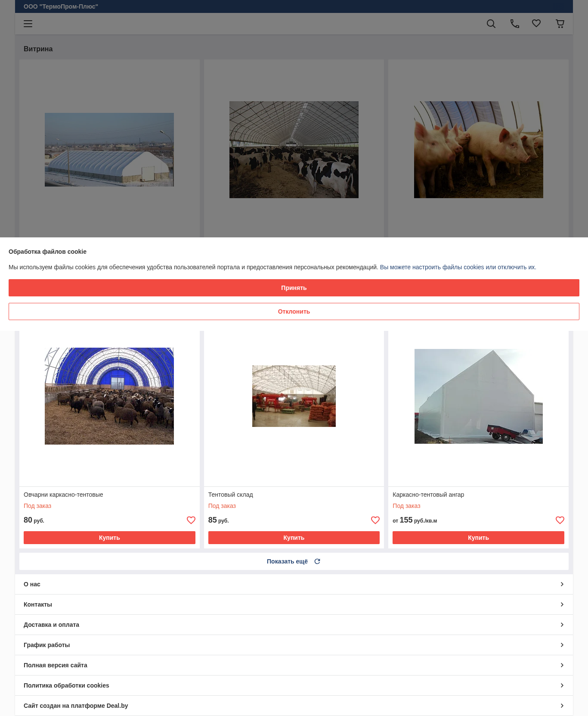Expand Доставка и оплата section
The image size is (588, 716).
pos(294,625)
